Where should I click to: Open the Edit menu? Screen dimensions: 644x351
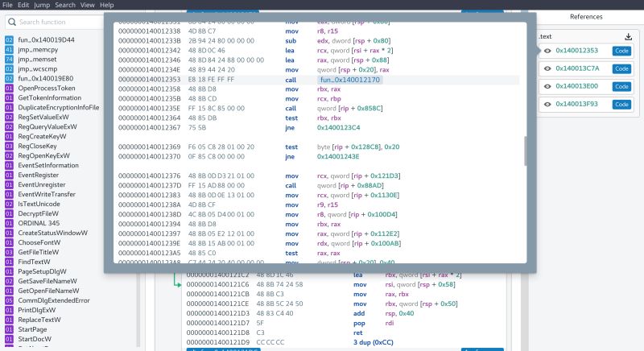(23, 5)
